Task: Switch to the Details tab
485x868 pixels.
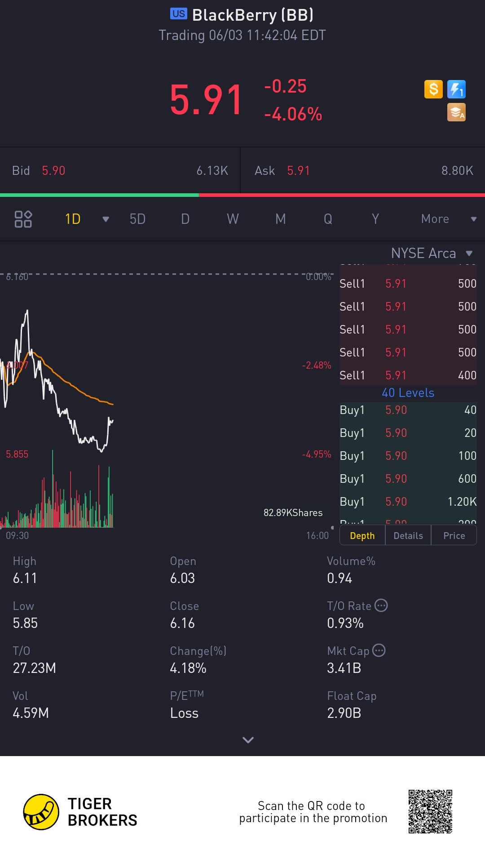Action: point(408,535)
